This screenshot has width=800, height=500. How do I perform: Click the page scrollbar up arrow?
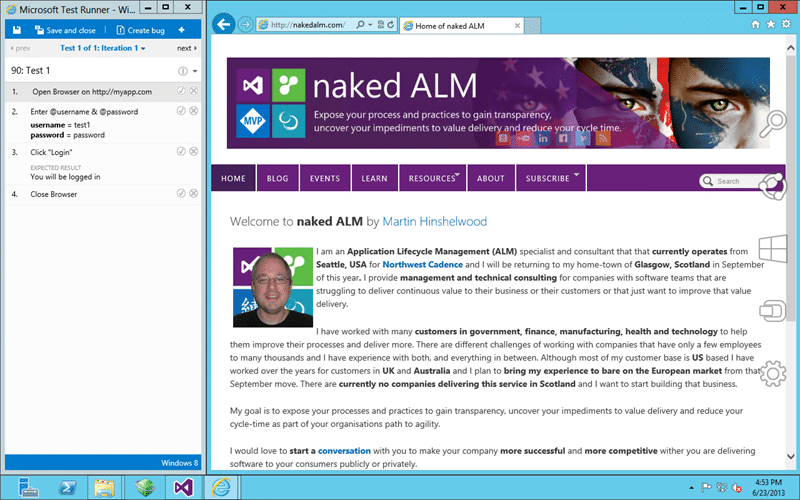click(x=791, y=48)
